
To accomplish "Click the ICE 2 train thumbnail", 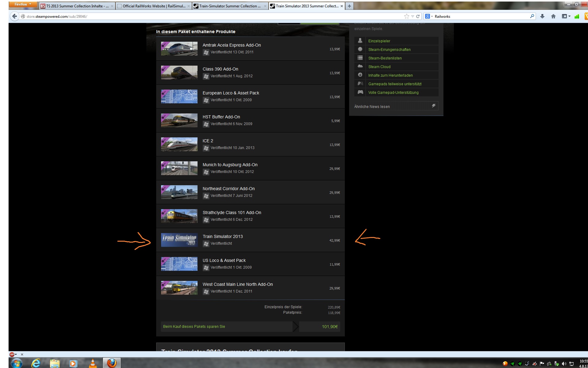I will point(179,144).
